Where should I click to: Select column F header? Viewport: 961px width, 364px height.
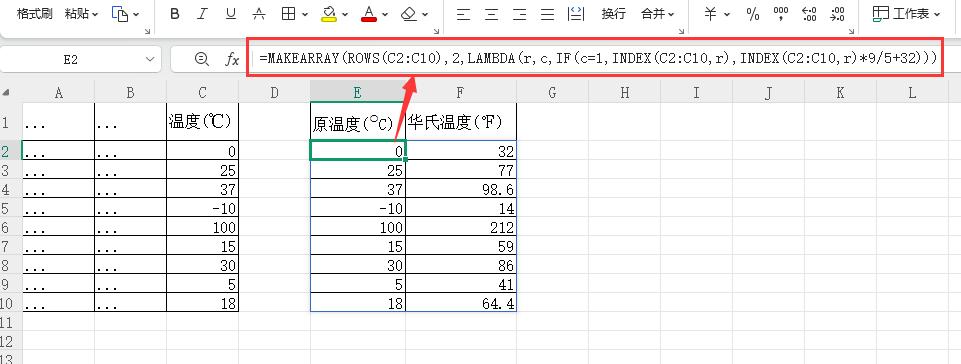click(460, 93)
